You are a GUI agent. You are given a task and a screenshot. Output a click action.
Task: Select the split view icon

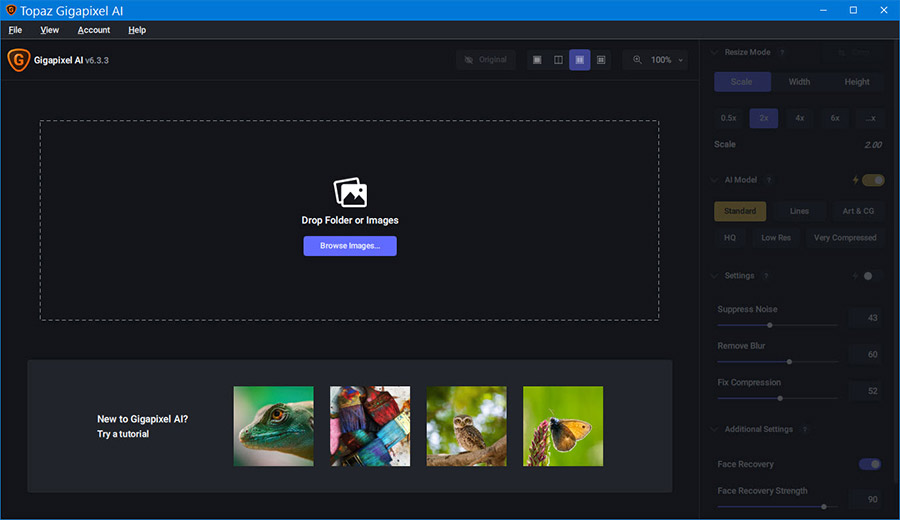tap(558, 60)
